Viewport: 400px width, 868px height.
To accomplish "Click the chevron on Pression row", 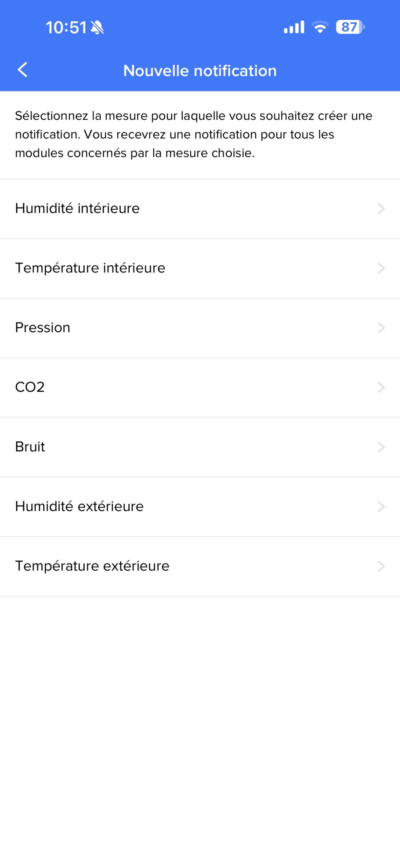I will tap(381, 328).
